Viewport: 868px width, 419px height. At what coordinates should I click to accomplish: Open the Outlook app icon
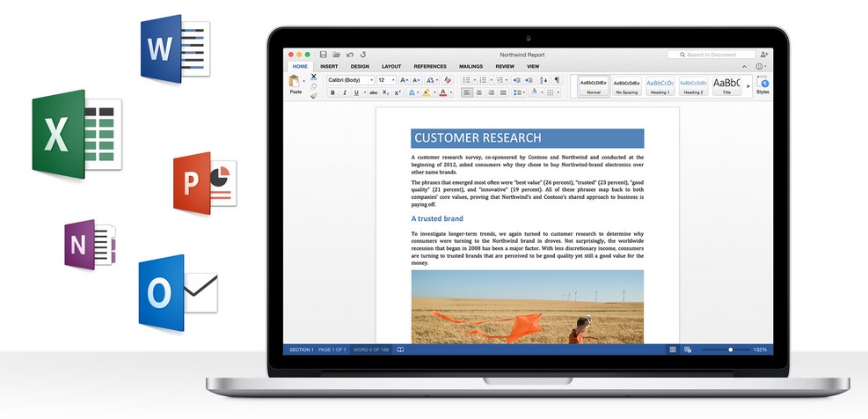point(177,292)
